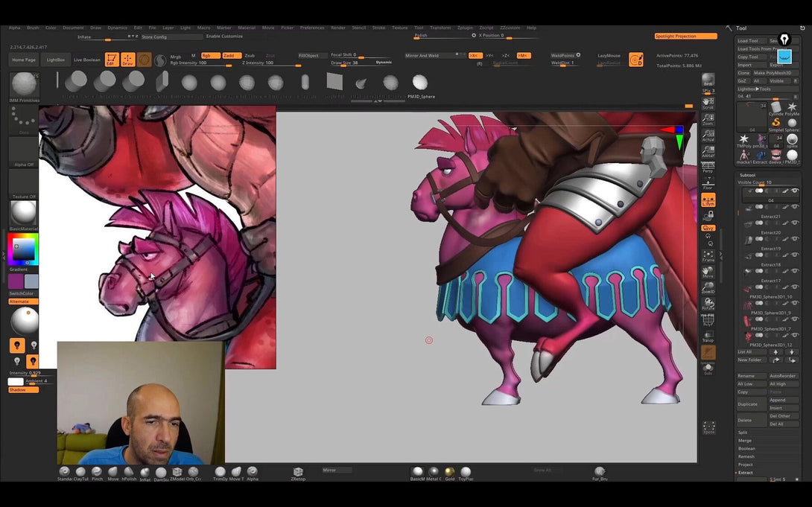The height and width of the screenshot is (507, 812).
Task: Open the Preferences menu
Action: click(312, 28)
